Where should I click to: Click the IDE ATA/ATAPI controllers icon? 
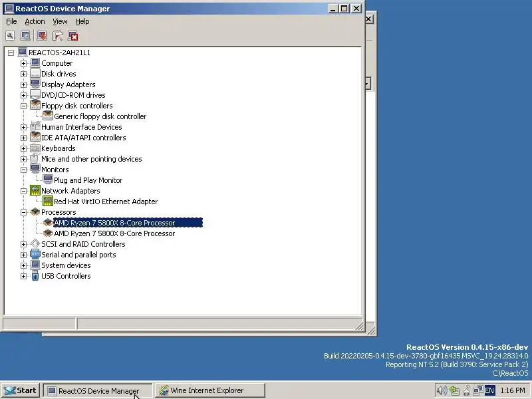(x=35, y=137)
